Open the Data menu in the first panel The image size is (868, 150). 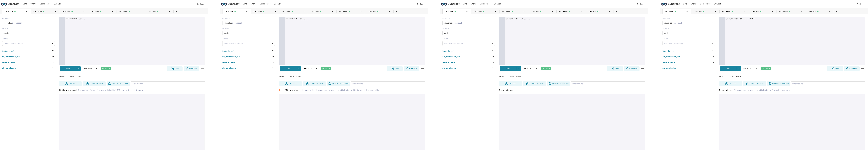coord(25,4)
